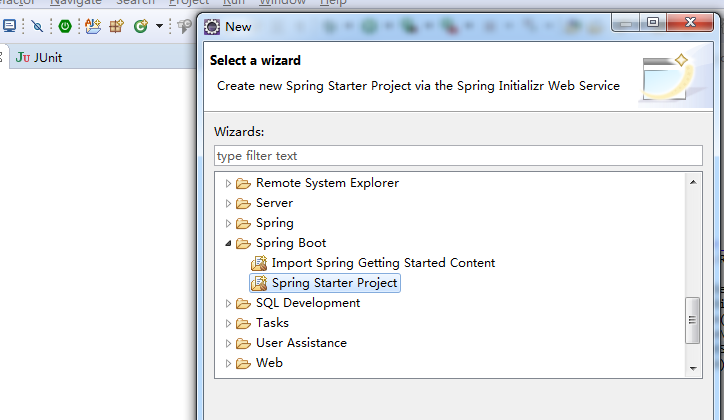This screenshot has width=724, height=420.
Task: Select Spring Starter Project wizard
Action: (x=325, y=283)
